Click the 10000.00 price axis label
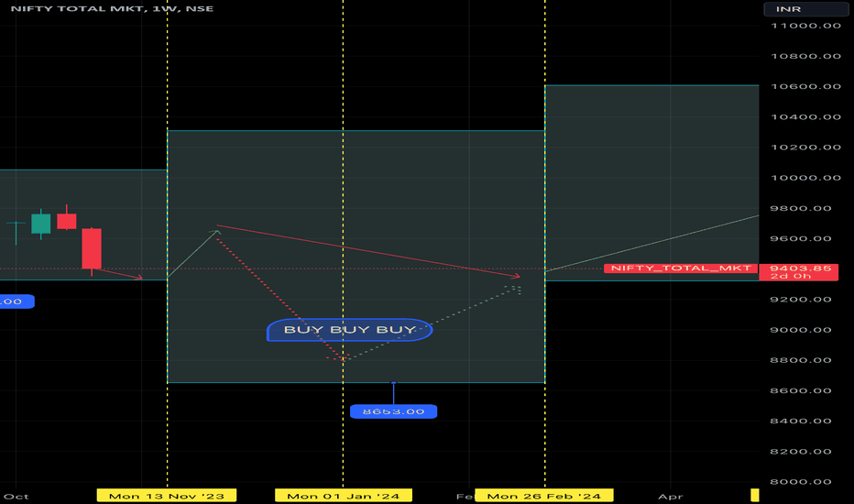Screen dimensions: 854x504 point(805,178)
